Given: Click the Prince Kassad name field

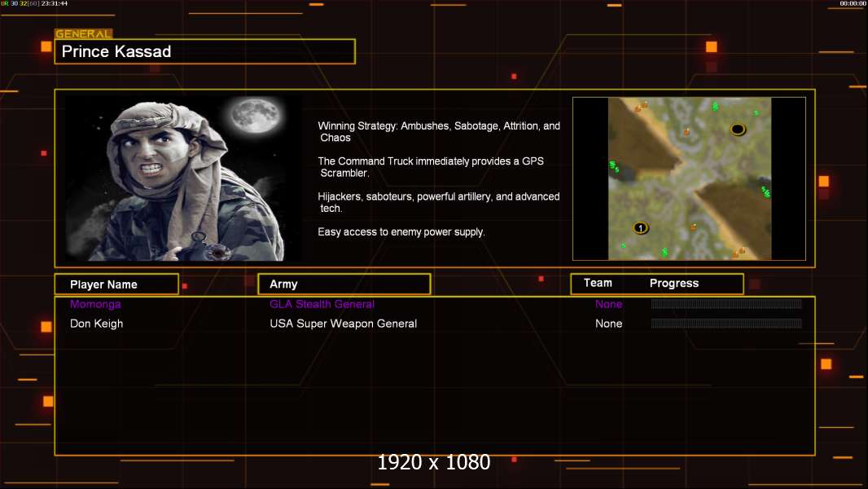Looking at the screenshot, I should 205,51.
